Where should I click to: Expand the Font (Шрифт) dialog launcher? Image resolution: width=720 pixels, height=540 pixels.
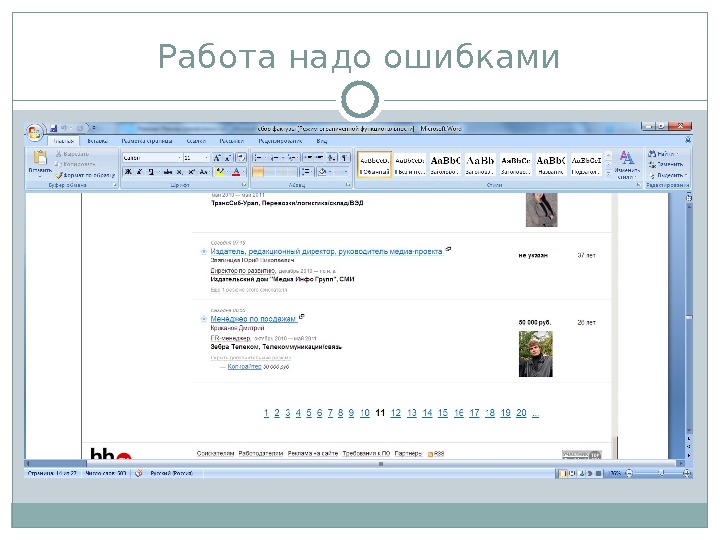pyautogui.click(x=244, y=185)
